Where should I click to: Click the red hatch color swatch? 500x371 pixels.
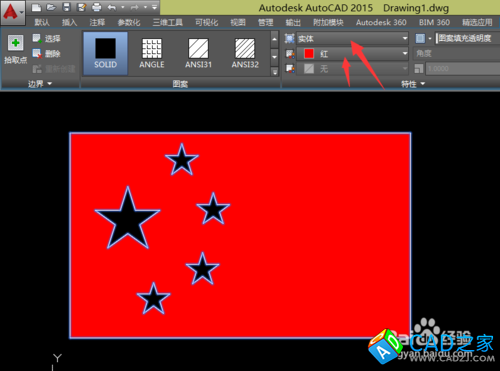[x=309, y=53]
